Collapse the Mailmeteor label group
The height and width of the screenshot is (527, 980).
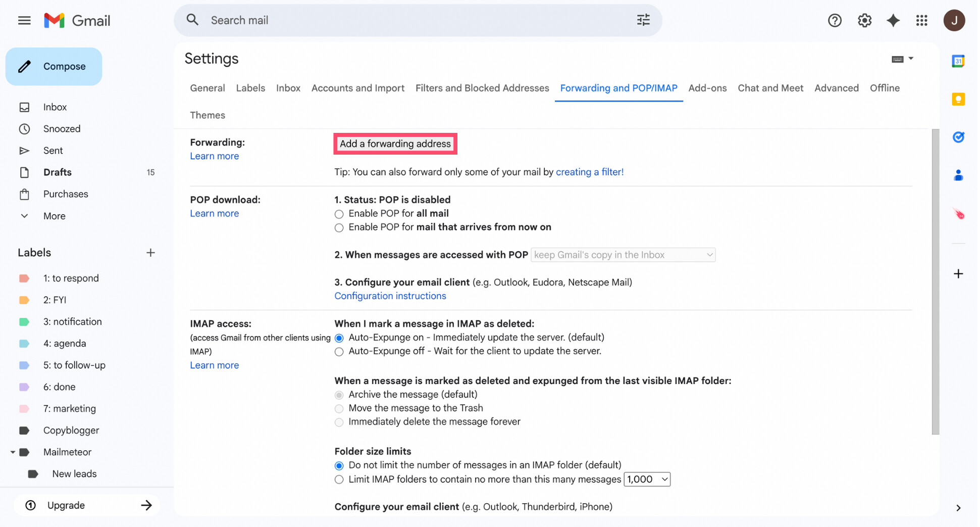pyautogui.click(x=13, y=452)
